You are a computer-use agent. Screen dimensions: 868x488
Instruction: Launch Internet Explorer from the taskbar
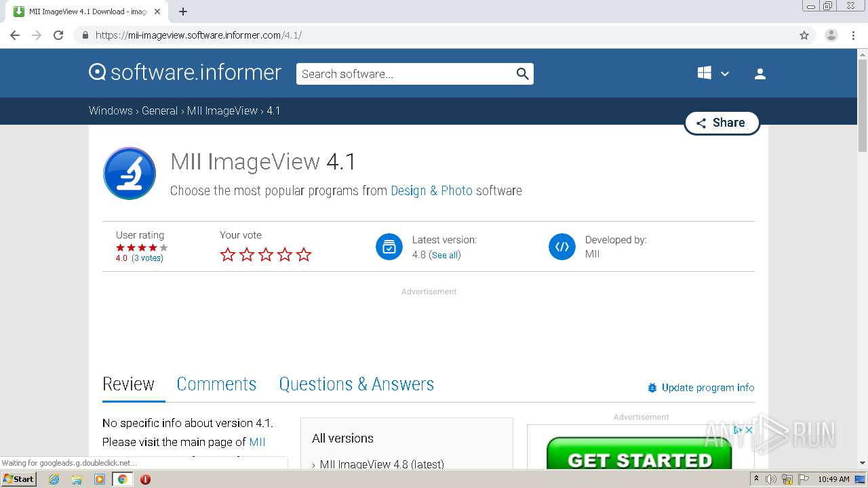point(54,479)
